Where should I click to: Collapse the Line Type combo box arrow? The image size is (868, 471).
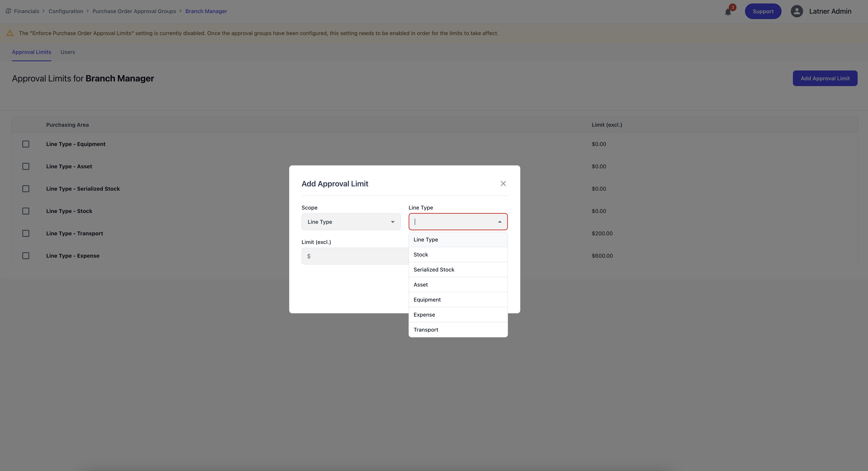pos(500,222)
